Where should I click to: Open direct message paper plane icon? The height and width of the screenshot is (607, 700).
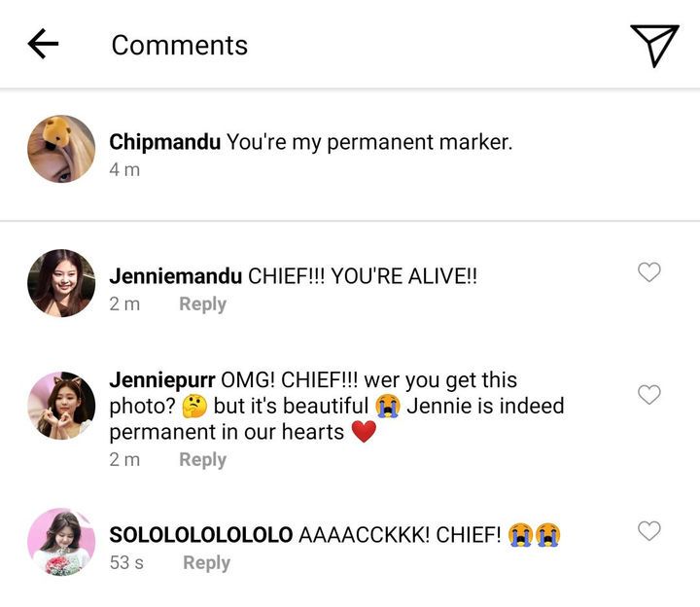pos(653,44)
